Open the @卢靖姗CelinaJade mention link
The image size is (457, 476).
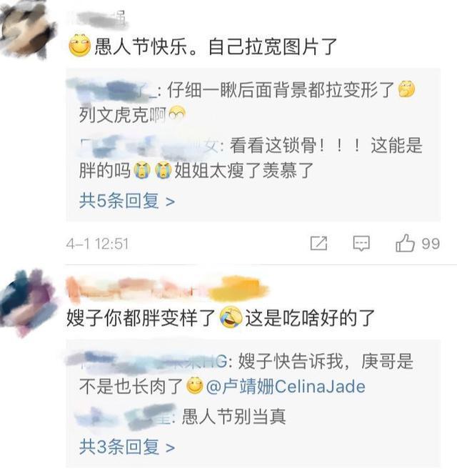(x=286, y=387)
